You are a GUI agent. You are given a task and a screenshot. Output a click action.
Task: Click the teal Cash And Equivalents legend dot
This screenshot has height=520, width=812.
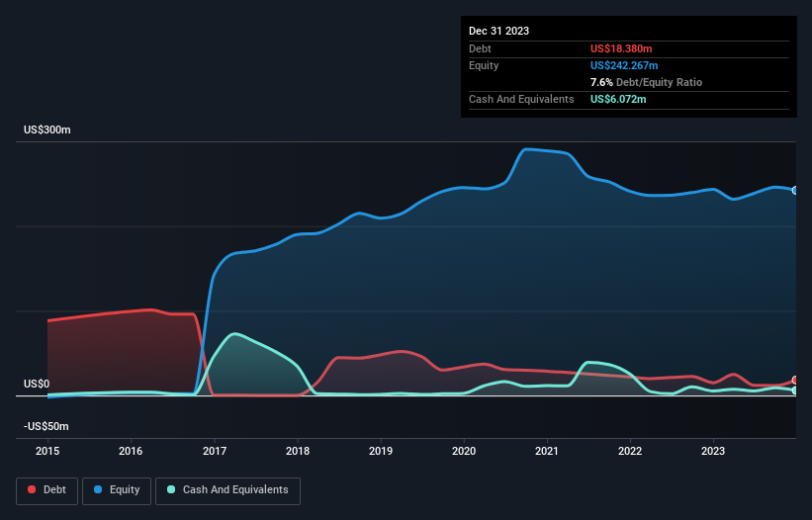[x=171, y=489]
